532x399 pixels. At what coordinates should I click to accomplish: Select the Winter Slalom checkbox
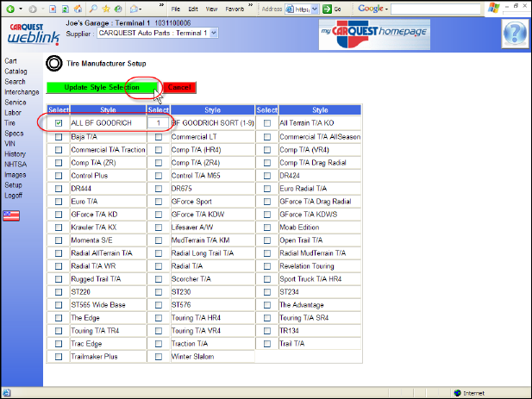(159, 357)
